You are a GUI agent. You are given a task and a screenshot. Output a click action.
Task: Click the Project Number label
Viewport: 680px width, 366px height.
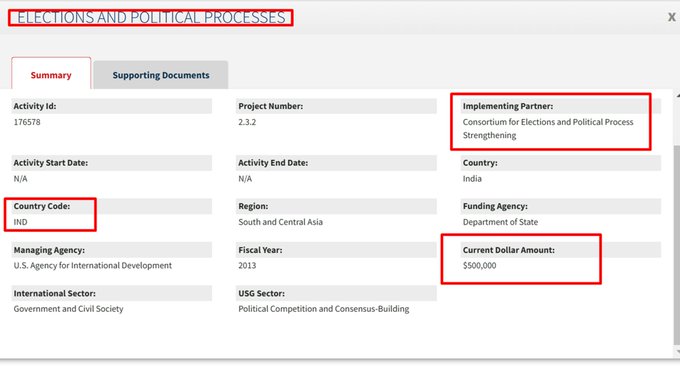coord(271,106)
